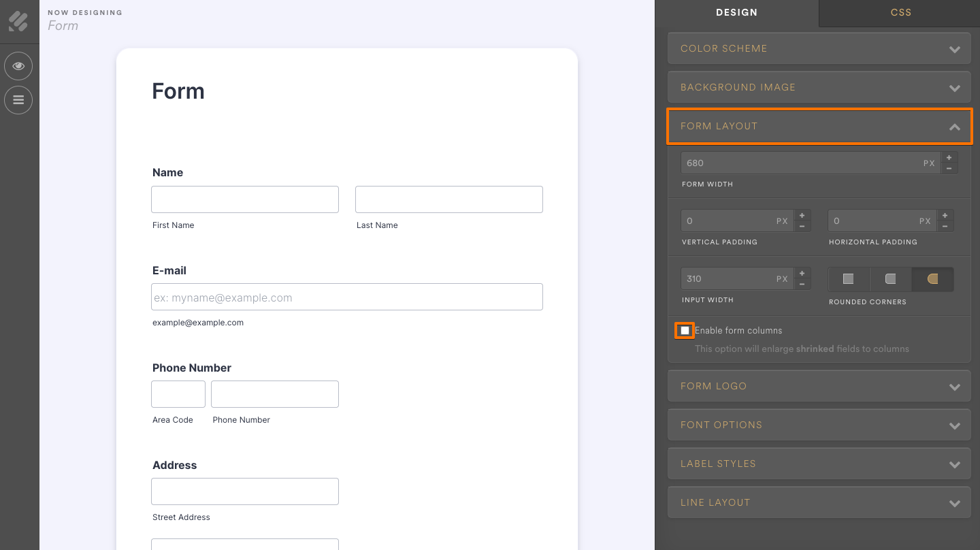
Task: Click the Jotform logo icon
Action: (x=18, y=21)
